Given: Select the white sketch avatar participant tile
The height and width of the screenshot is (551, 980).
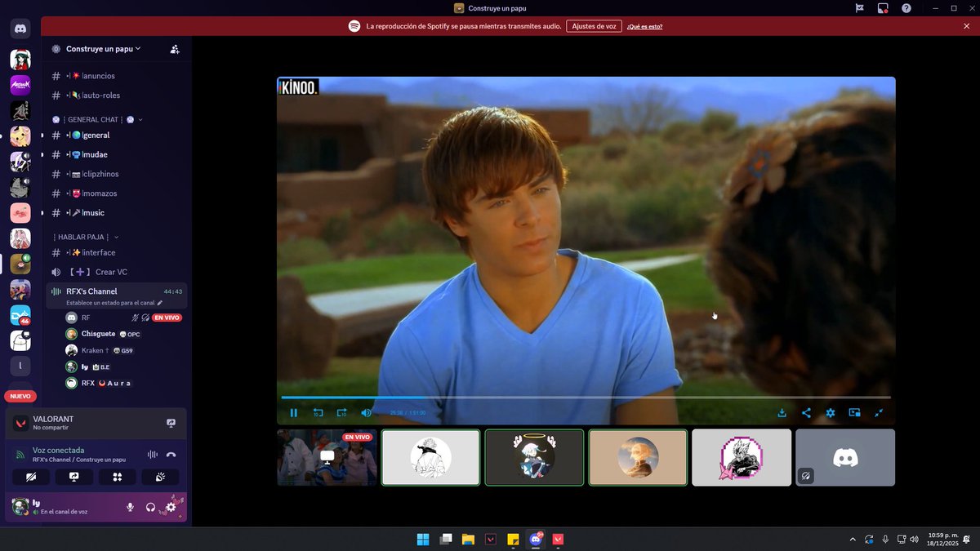Looking at the screenshot, I should pyautogui.click(x=430, y=457).
